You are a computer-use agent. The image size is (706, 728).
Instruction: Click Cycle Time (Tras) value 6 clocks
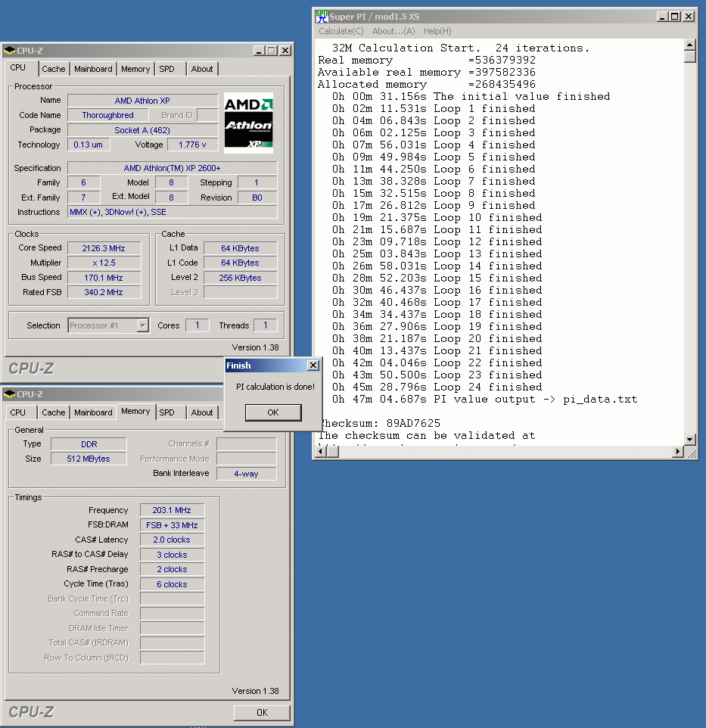click(x=172, y=584)
